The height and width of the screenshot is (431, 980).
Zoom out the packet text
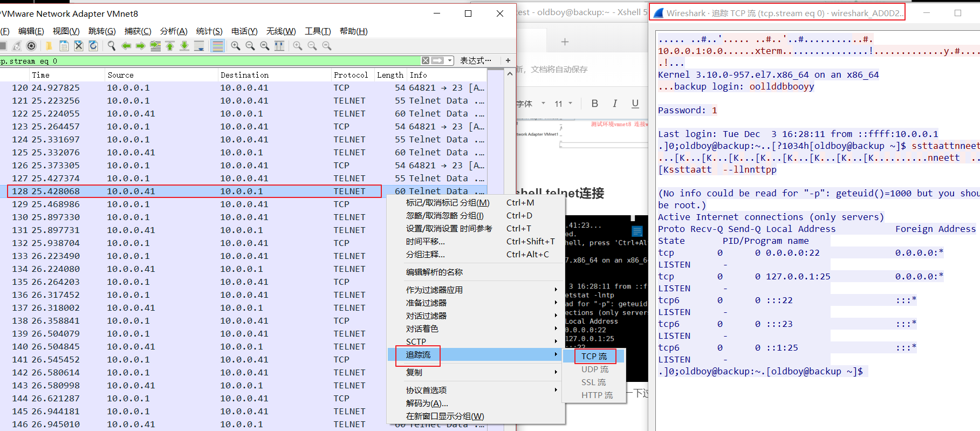coord(250,46)
